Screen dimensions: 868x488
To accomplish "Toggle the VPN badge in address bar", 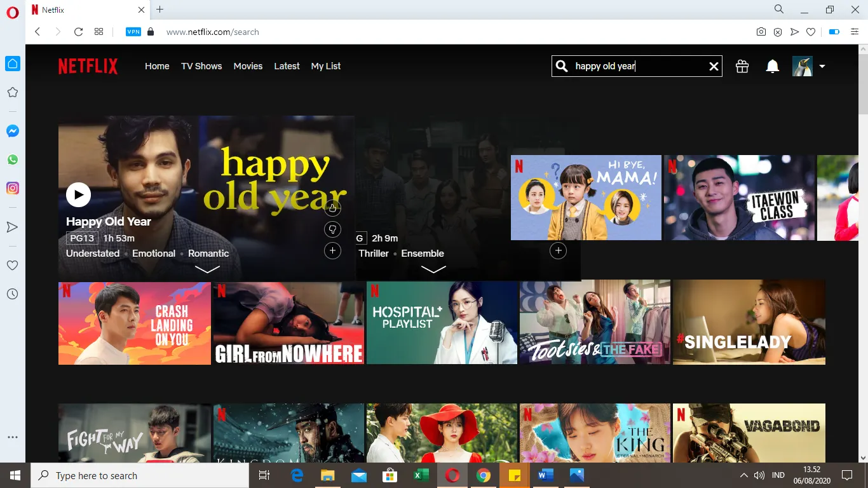I will pyautogui.click(x=133, y=32).
